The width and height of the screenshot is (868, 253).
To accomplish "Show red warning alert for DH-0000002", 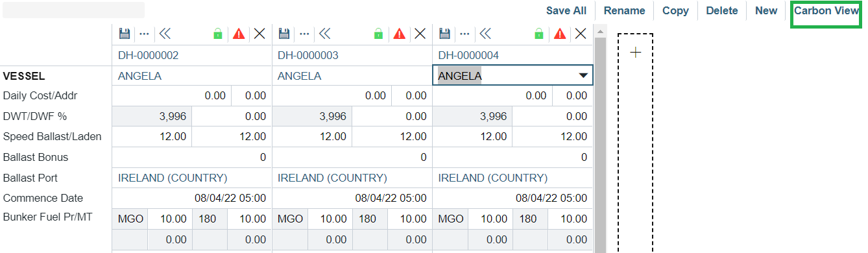I will click(239, 34).
